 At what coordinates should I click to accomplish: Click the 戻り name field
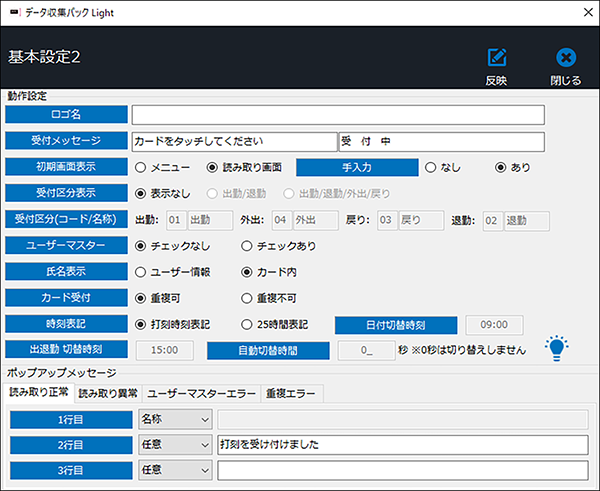tap(422, 220)
